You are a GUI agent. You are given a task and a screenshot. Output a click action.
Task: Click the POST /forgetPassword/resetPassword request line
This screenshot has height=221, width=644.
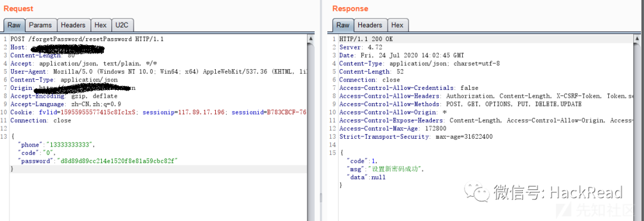(x=87, y=39)
